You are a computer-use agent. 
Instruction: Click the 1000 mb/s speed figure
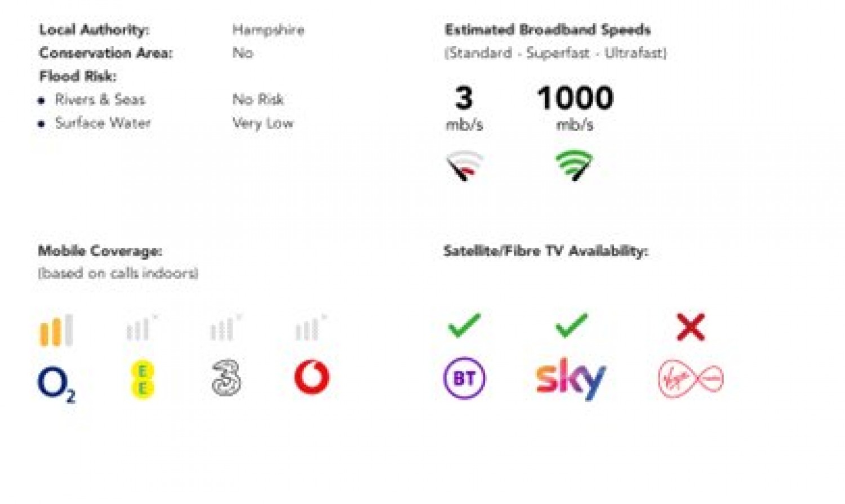(575, 98)
